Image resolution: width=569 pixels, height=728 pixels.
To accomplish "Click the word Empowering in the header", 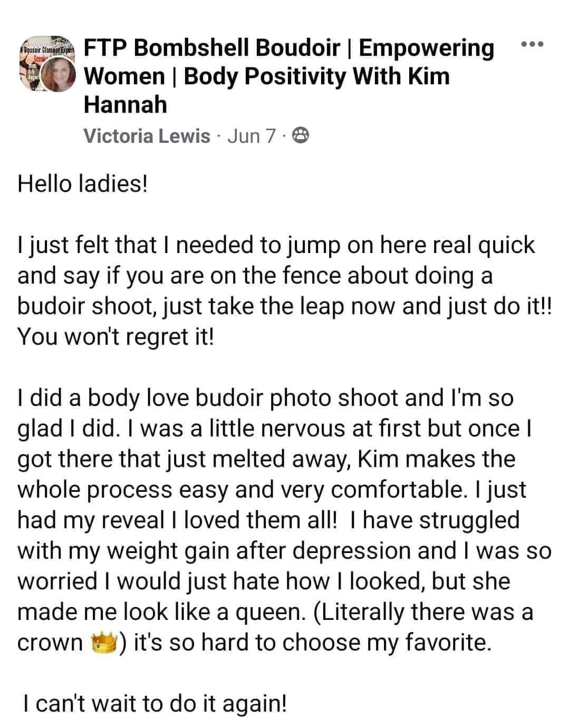I will click(x=427, y=48).
